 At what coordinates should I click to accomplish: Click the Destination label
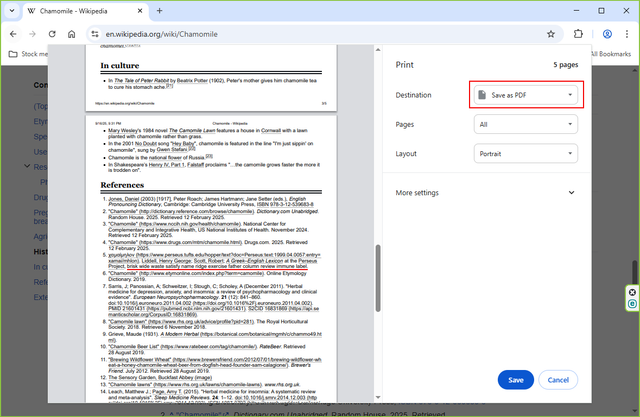pos(413,95)
